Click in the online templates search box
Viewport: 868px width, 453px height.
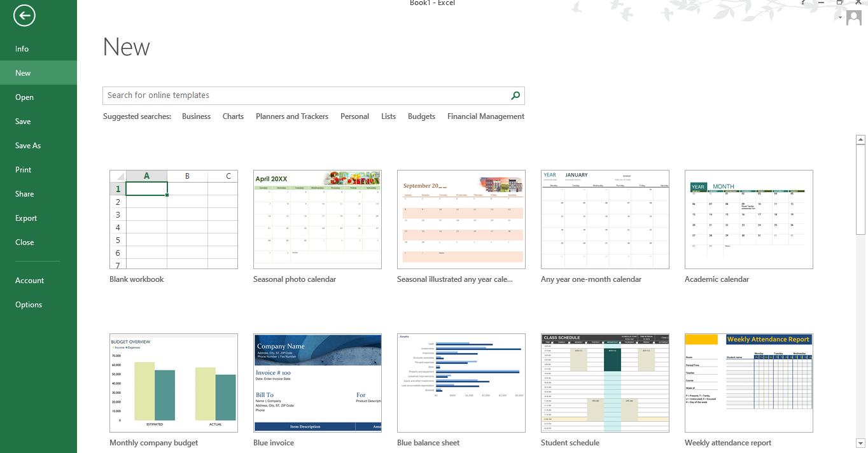click(x=305, y=95)
